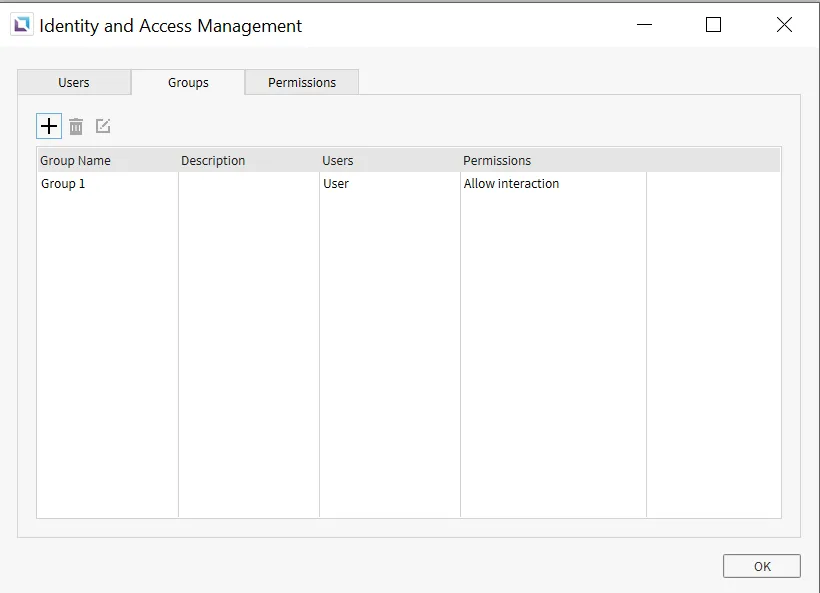
Task: Click the application logo in title bar
Action: click(x=21, y=26)
